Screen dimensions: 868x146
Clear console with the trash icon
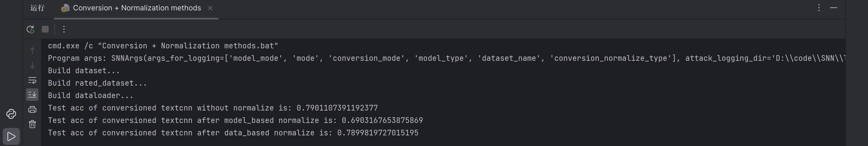[x=32, y=125]
